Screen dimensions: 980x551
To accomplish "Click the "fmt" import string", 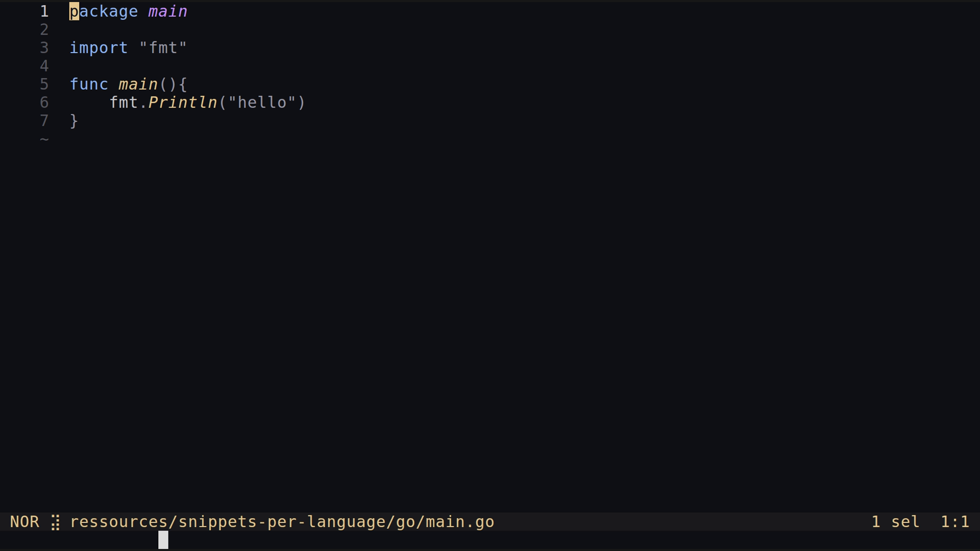I will (163, 48).
